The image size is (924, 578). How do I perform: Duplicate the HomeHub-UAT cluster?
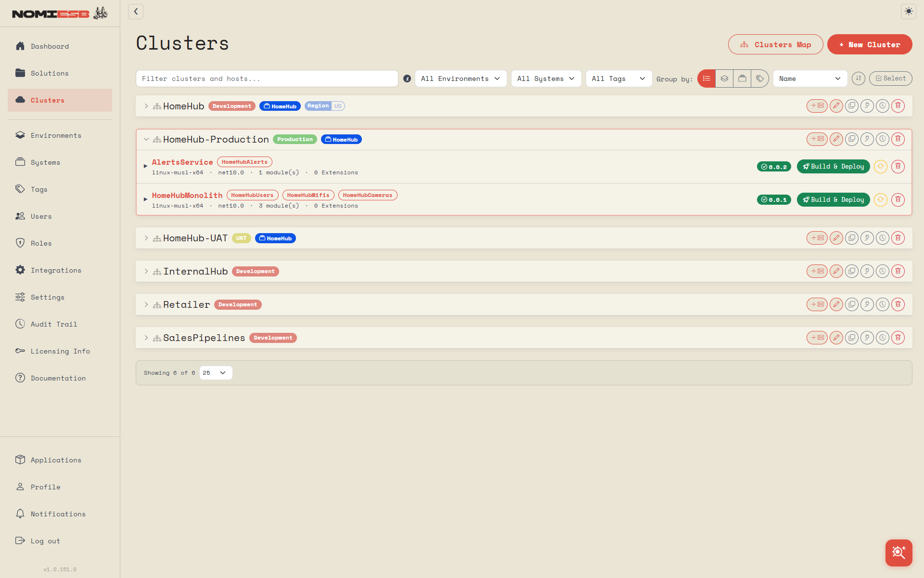click(852, 238)
